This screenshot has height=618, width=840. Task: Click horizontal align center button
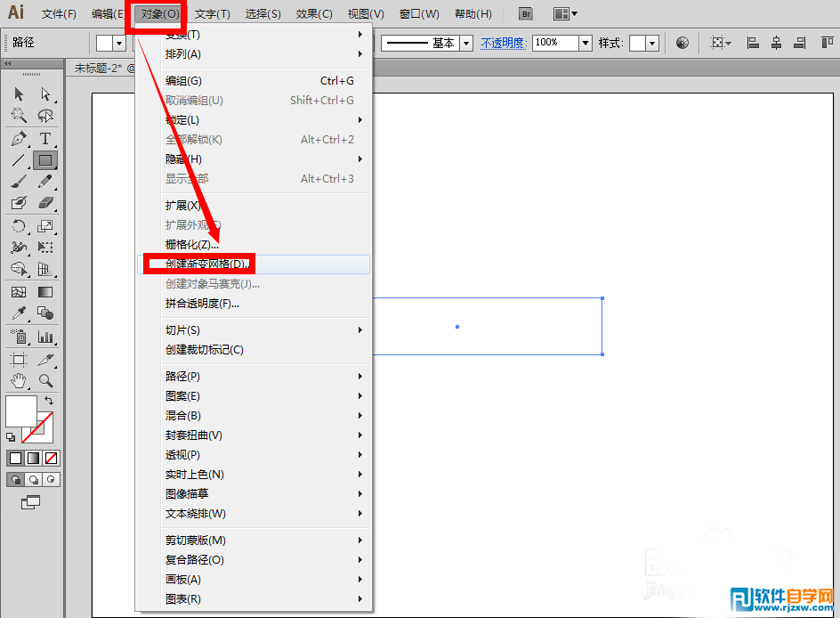(776, 43)
